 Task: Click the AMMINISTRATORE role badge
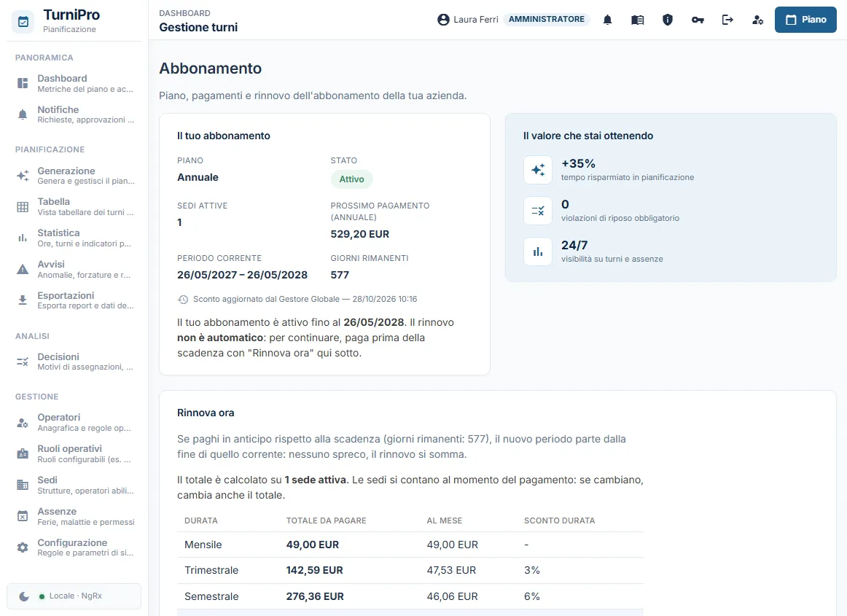tap(546, 20)
